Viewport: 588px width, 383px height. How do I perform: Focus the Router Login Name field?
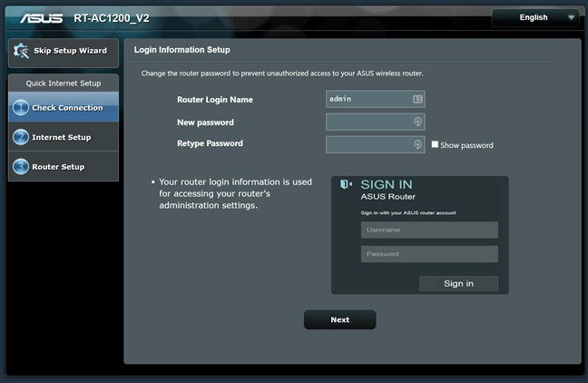click(x=376, y=99)
